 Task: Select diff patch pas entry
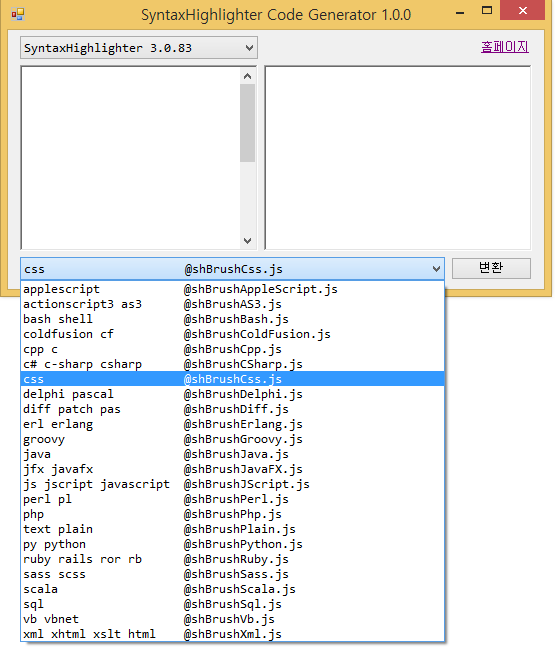(232, 409)
